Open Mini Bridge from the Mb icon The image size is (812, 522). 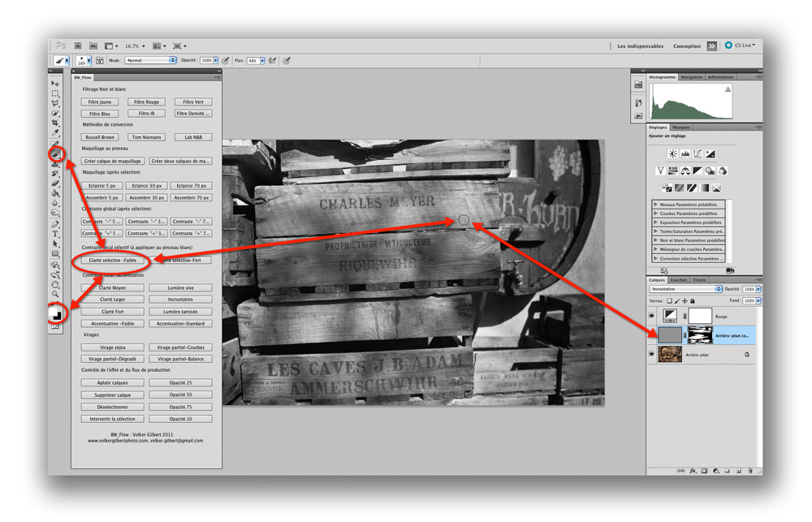[93, 46]
